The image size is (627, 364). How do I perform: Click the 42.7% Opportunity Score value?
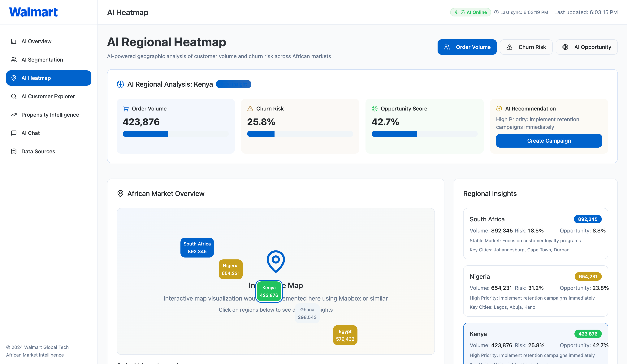(385, 122)
